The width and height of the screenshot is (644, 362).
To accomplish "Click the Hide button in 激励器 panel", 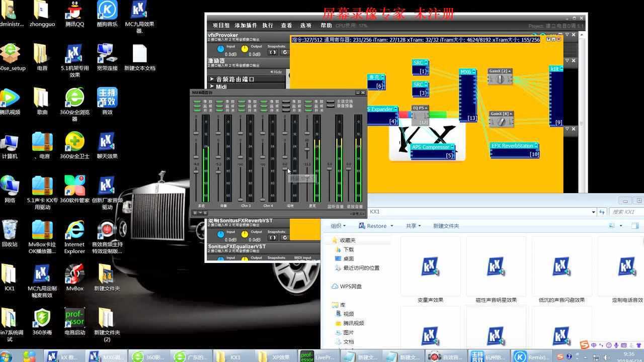I will (276, 72).
